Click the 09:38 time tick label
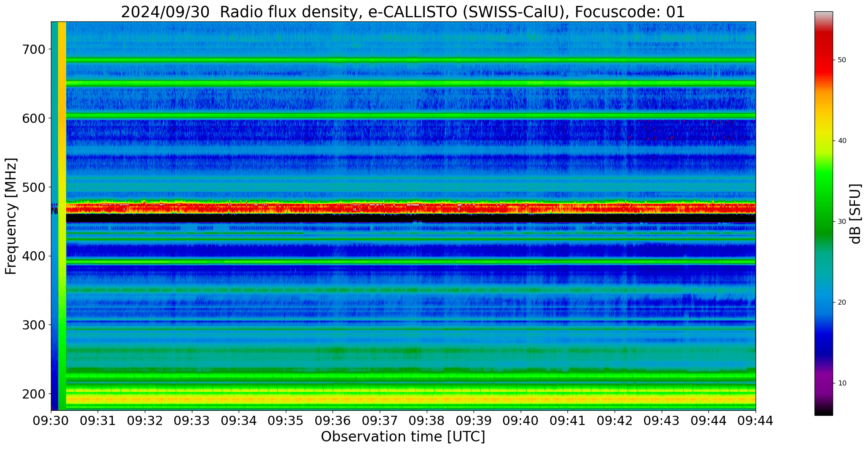The height and width of the screenshot is (449, 868). coord(427,421)
